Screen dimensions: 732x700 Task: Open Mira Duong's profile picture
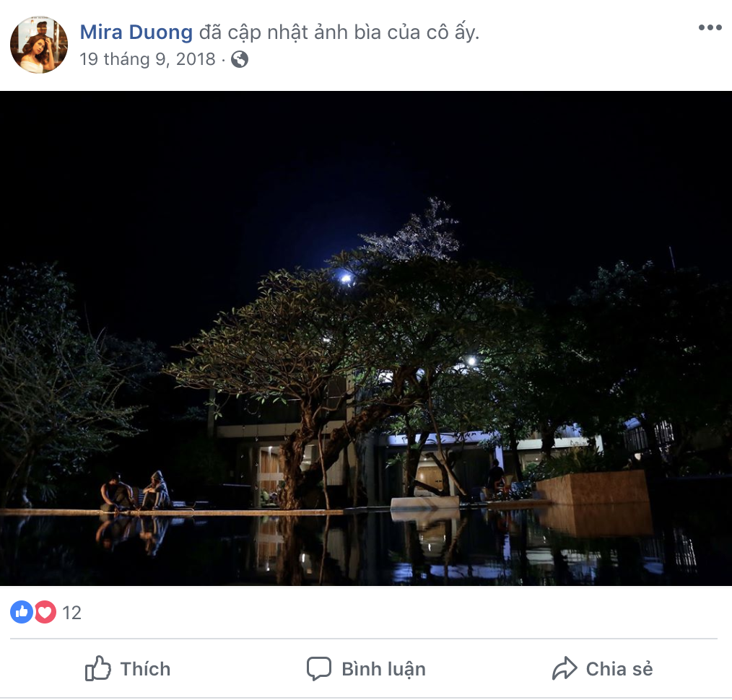point(39,45)
